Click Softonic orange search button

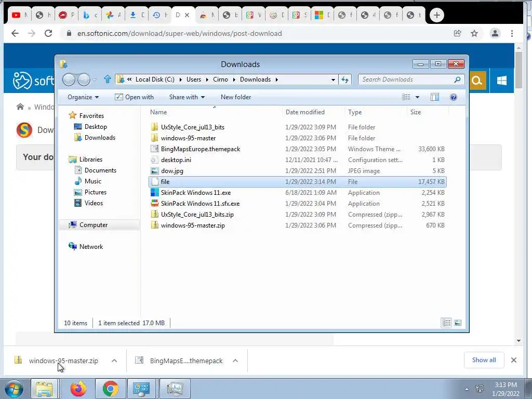coord(478,81)
